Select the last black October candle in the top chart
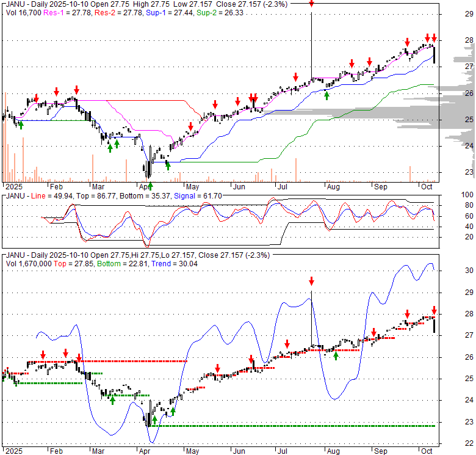This screenshot has width=476, height=455. (434, 55)
